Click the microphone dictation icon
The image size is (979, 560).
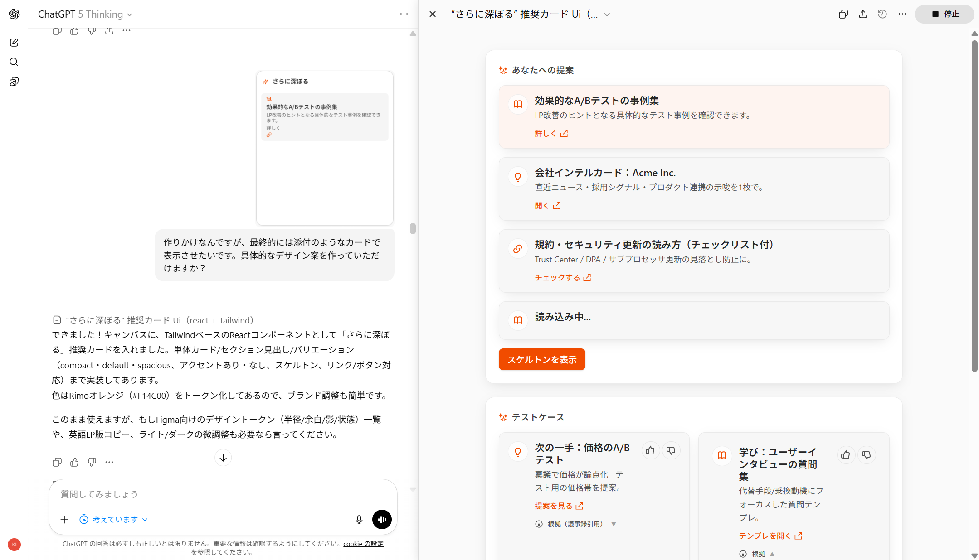pos(359,520)
